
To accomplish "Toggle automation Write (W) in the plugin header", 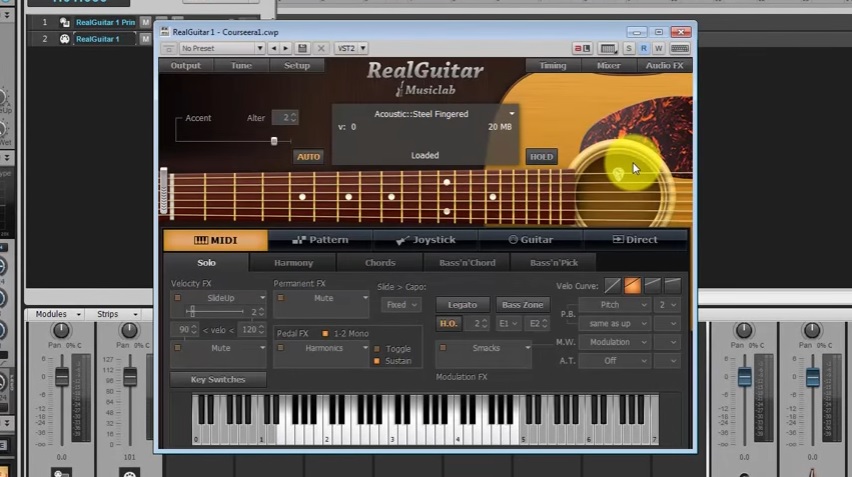I will click(658, 48).
